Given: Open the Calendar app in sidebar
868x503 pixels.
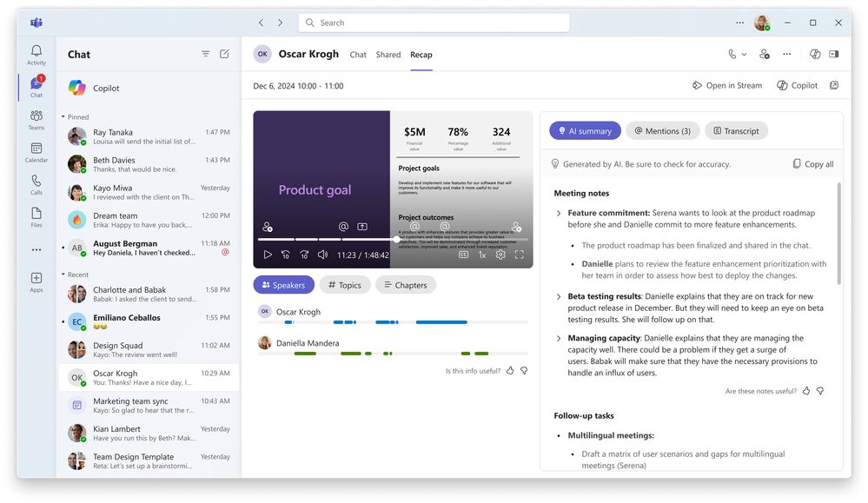Looking at the screenshot, I should pos(36,152).
